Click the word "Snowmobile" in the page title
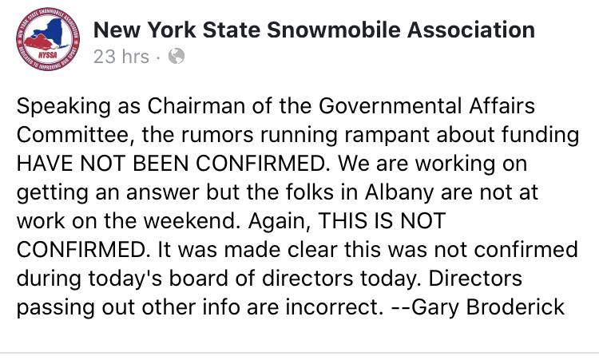 tap(334, 30)
